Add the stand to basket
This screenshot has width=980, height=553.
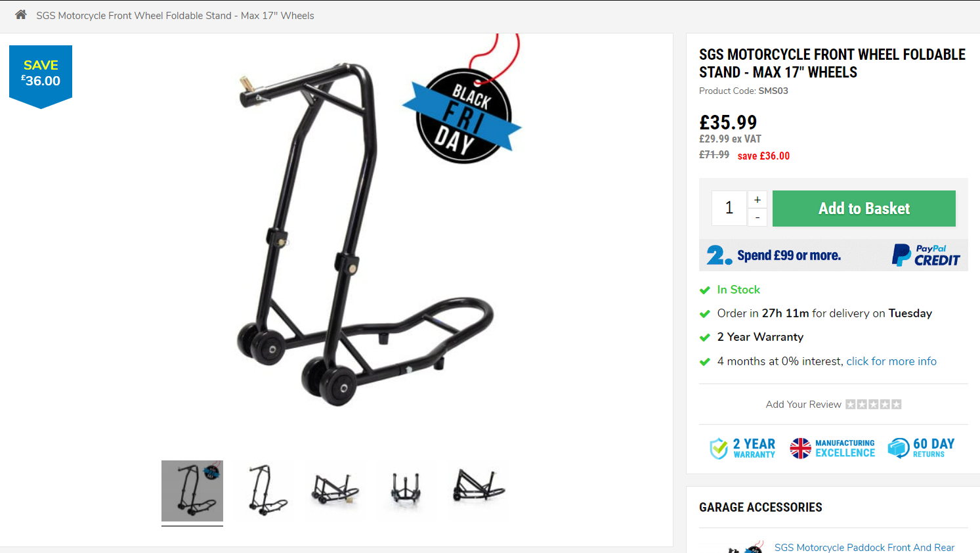click(x=864, y=208)
